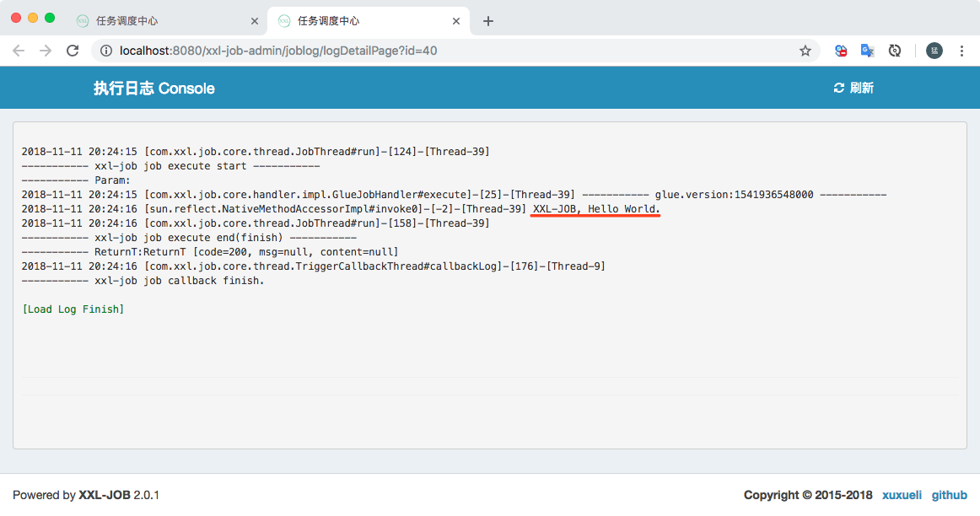The height and width of the screenshot is (516, 980).
Task: Click the Powered by XXL-JOB 2.0.1 footer text
Action: 86,495
